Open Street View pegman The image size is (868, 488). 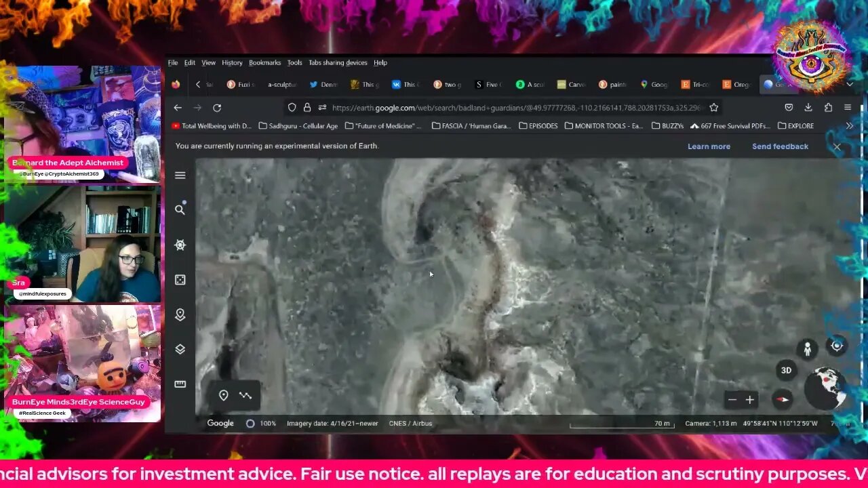pyautogui.click(x=807, y=349)
